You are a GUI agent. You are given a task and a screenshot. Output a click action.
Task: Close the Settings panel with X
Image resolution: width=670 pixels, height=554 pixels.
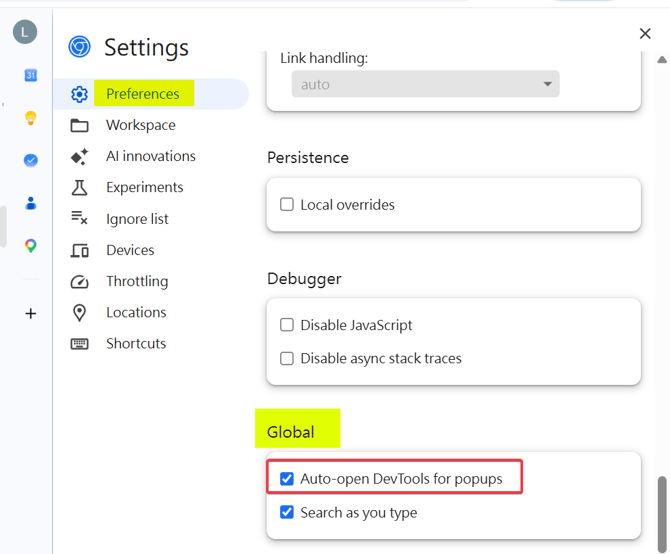pyautogui.click(x=645, y=33)
